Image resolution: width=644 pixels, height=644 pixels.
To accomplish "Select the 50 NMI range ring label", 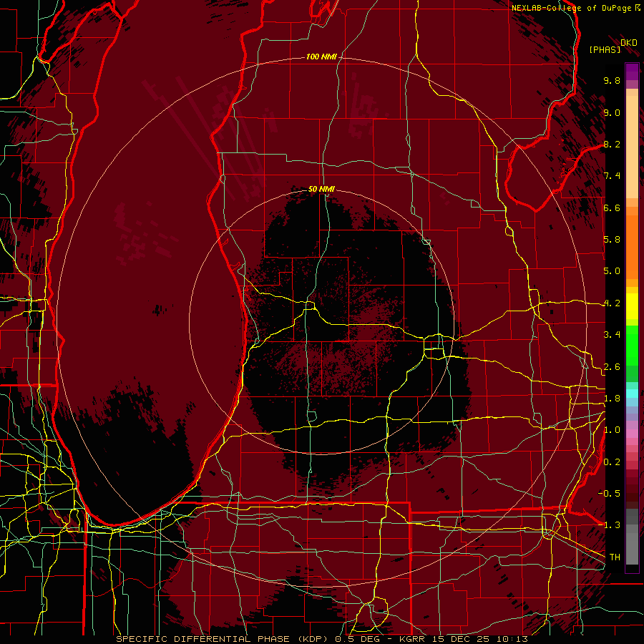I will tap(321, 189).
